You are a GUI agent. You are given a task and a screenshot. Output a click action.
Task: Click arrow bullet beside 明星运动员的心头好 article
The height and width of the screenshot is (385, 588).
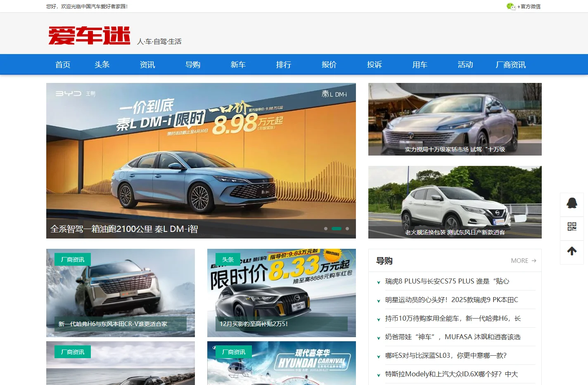(378, 301)
